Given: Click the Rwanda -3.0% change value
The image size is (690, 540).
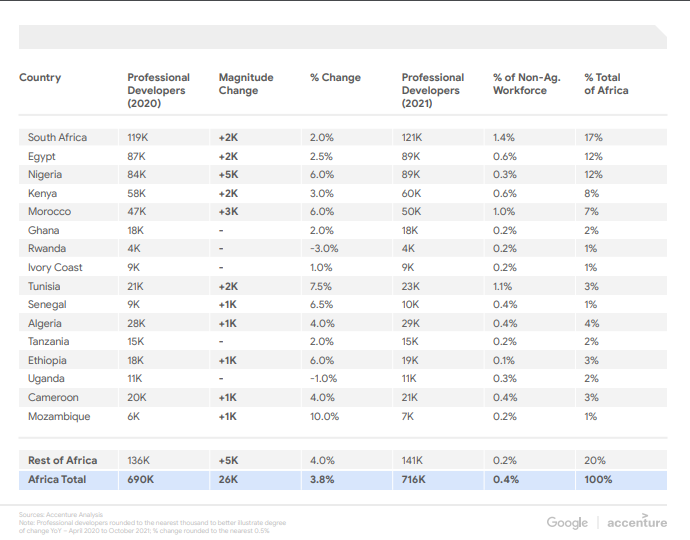Looking at the screenshot, I should tap(324, 249).
